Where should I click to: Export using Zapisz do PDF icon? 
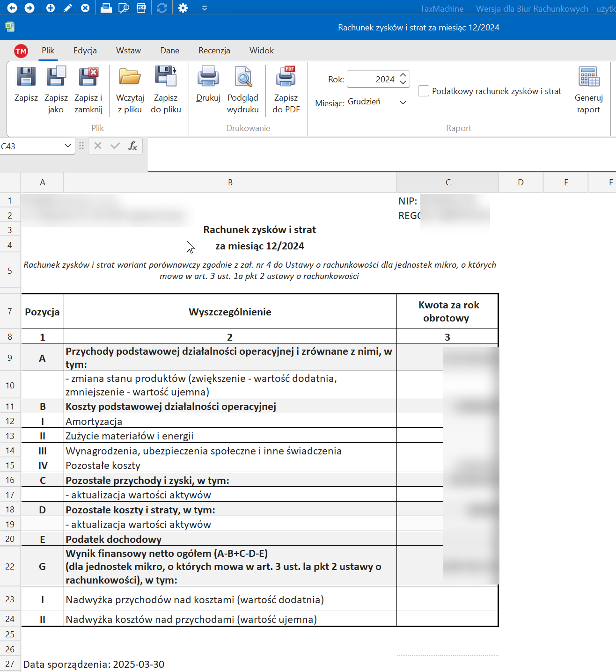pyautogui.click(x=286, y=77)
